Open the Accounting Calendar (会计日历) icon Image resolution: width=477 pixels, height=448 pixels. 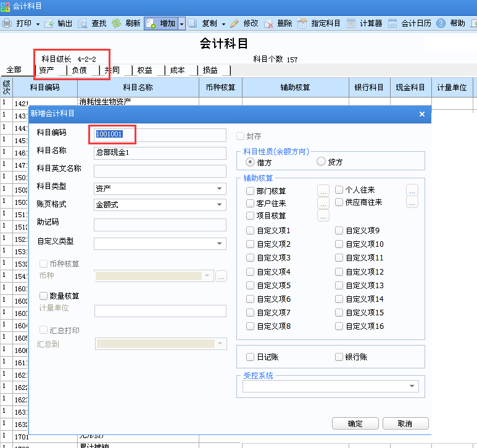point(392,23)
